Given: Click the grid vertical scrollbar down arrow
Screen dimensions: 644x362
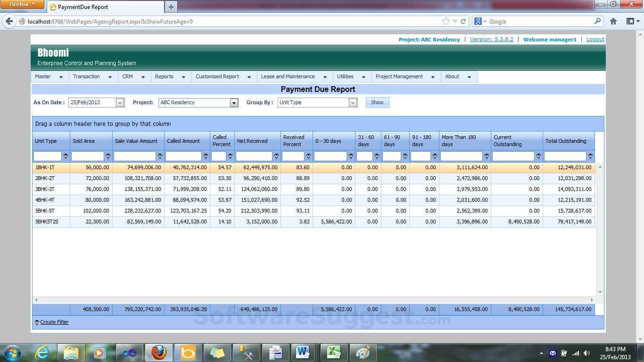Looking at the screenshot, I should pos(600,292).
